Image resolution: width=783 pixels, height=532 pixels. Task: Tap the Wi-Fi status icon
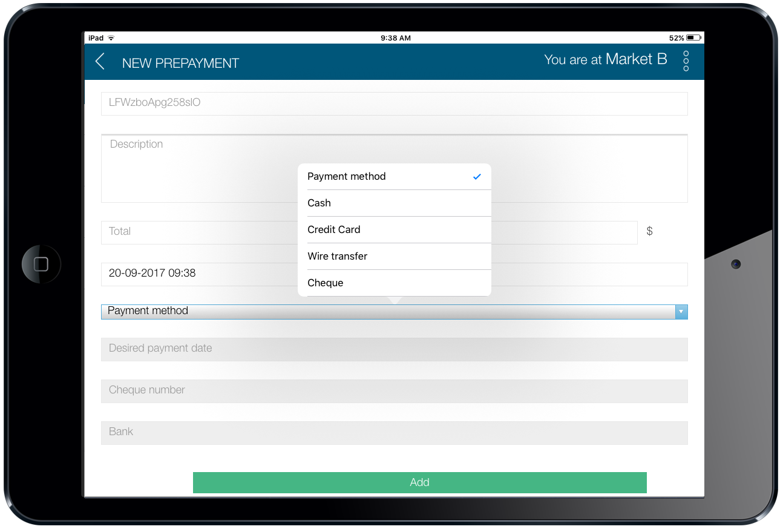(111, 38)
